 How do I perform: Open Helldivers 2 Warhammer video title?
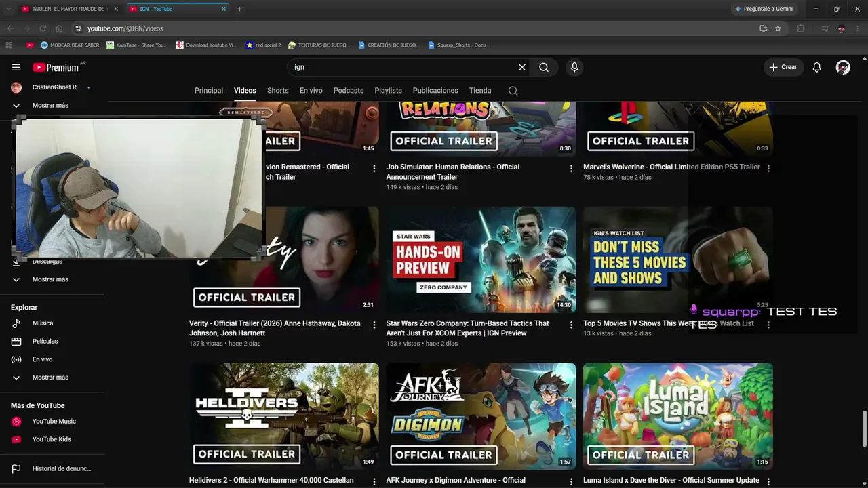coord(271,481)
